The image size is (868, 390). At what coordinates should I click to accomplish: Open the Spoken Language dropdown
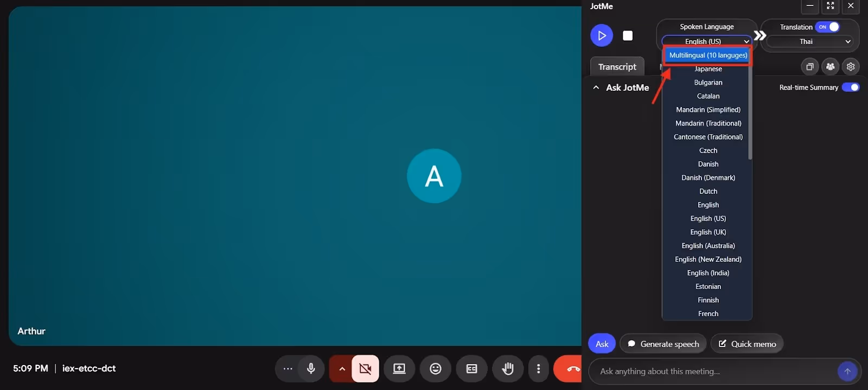pyautogui.click(x=707, y=41)
